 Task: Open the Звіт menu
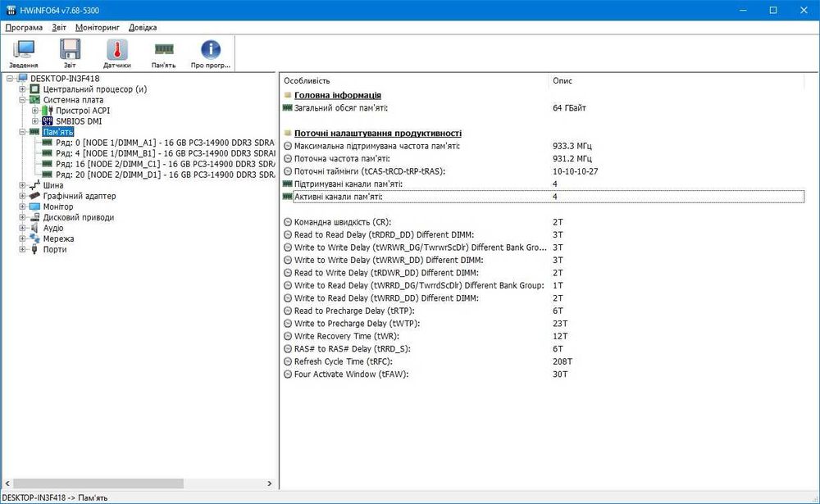[x=59, y=28]
